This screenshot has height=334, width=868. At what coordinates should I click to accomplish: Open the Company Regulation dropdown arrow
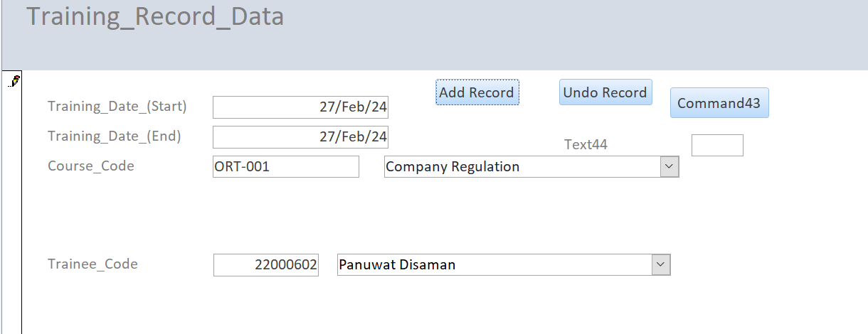(669, 167)
